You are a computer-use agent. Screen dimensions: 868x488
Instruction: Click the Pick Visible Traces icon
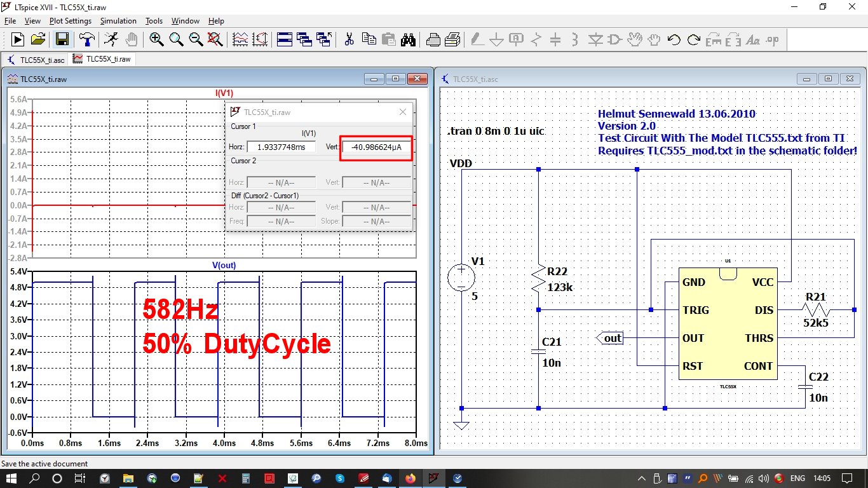pos(240,39)
